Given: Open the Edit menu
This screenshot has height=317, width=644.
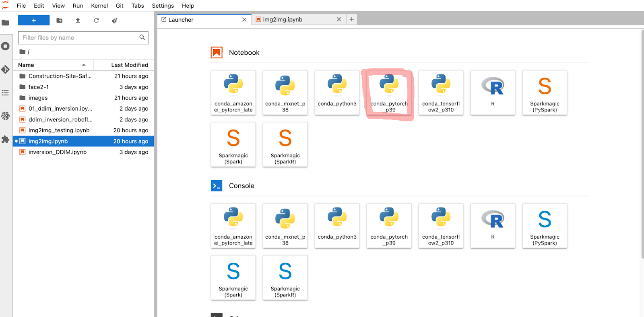Looking at the screenshot, I should pyautogui.click(x=39, y=6).
